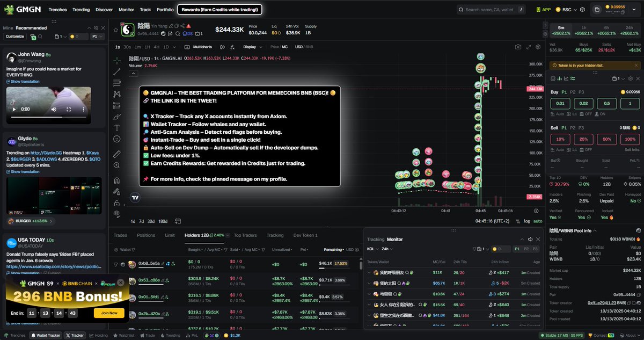Close the trade panel with X
644x340 pixels.
tap(639, 79)
